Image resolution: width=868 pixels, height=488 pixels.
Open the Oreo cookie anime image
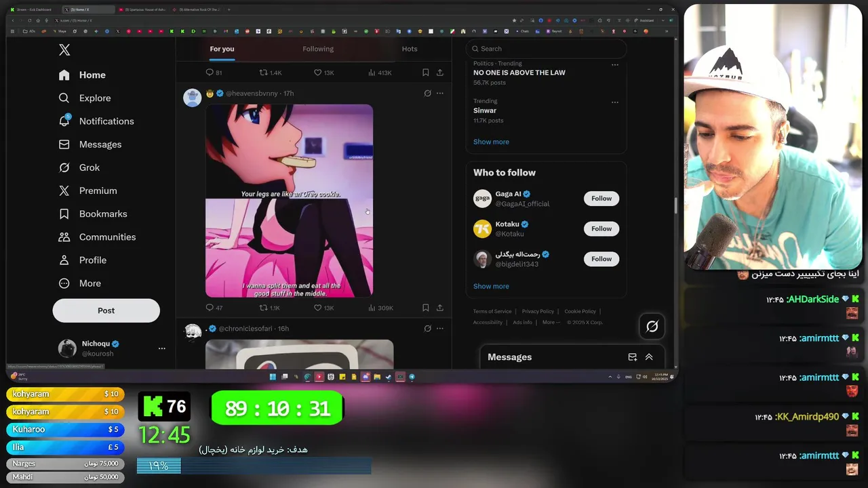click(290, 201)
